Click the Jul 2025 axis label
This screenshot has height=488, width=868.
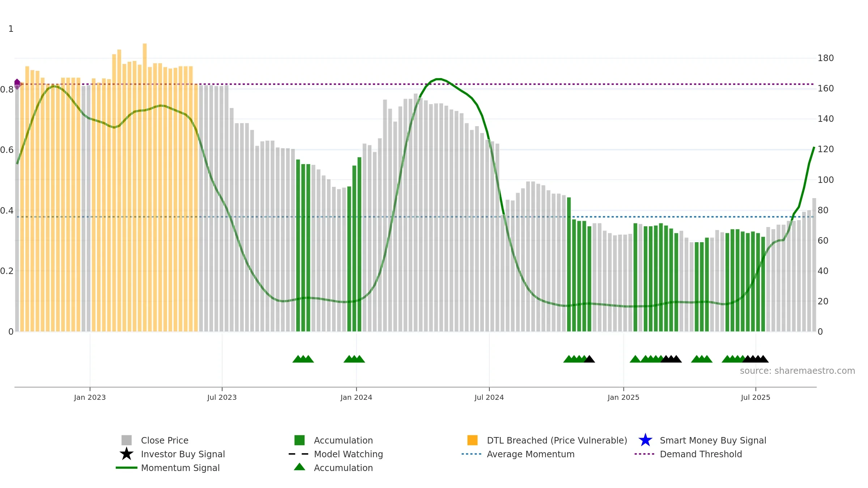coord(756,398)
